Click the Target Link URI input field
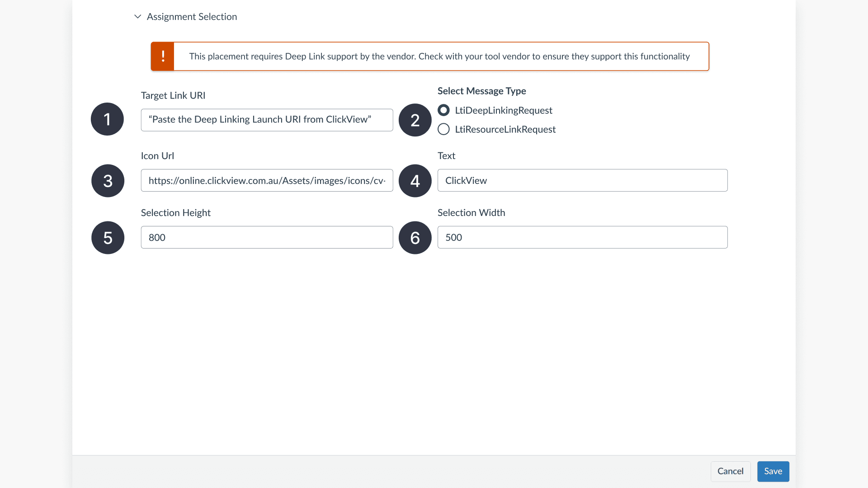This screenshot has height=488, width=868. pos(266,120)
